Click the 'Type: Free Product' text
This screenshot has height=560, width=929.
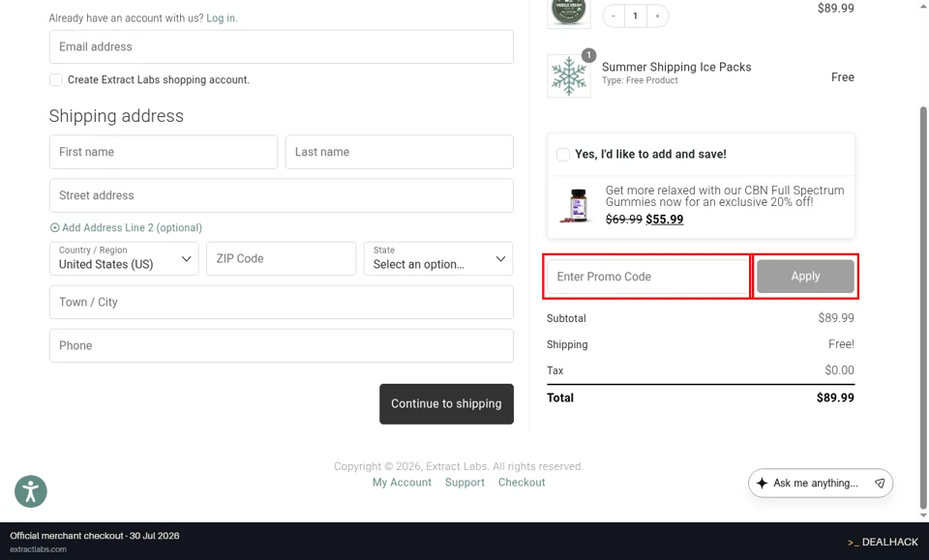[640, 80]
